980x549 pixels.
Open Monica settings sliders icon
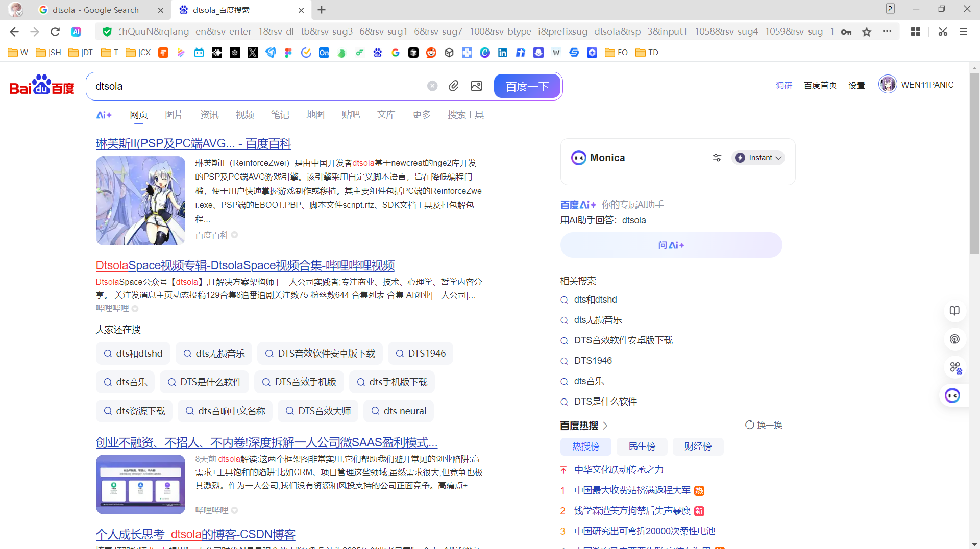pos(717,158)
